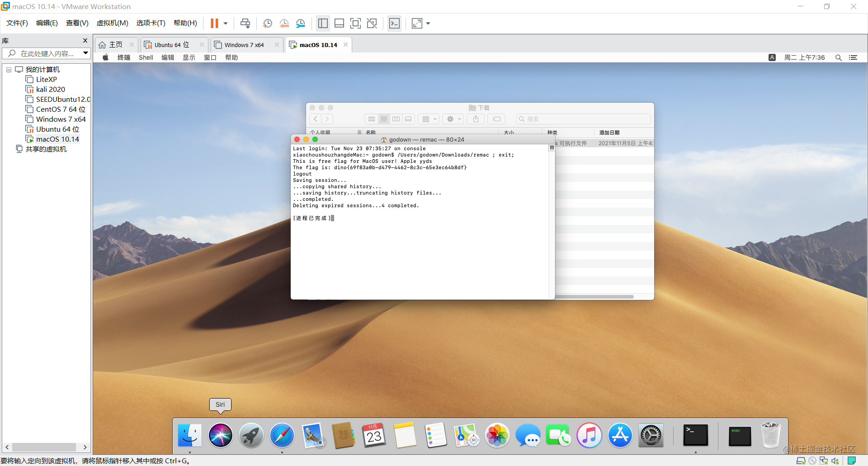The image size is (868, 466).
Task: Open the library search dropdown arrow
Action: click(85, 53)
